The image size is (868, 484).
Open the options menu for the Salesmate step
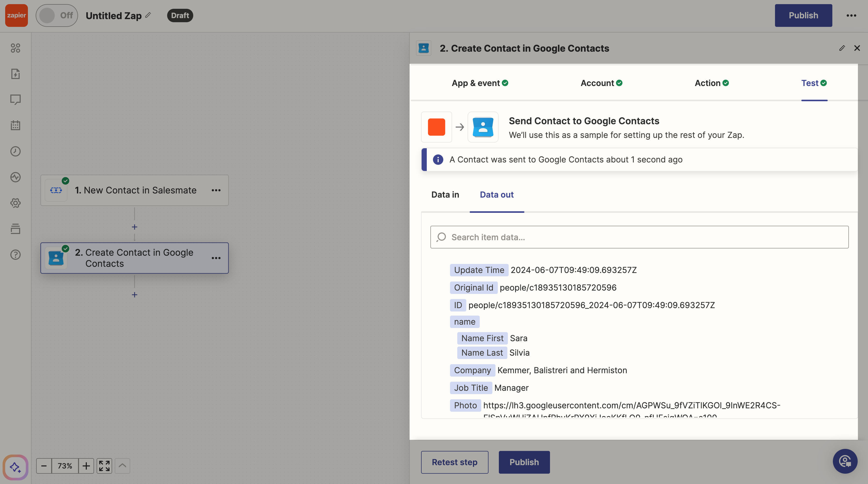tap(216, 190)
